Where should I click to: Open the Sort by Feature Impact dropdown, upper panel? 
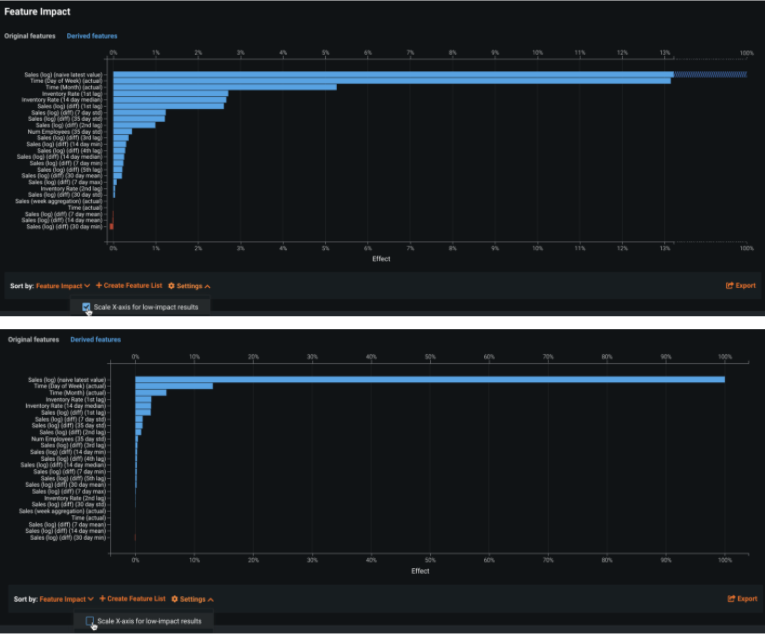pyautogui.click(x=63, y=286)
